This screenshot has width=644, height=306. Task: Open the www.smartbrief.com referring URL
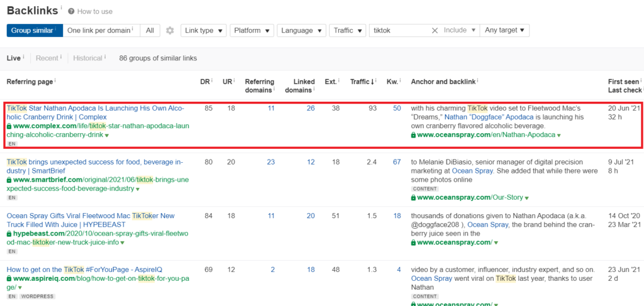[97, 184]
